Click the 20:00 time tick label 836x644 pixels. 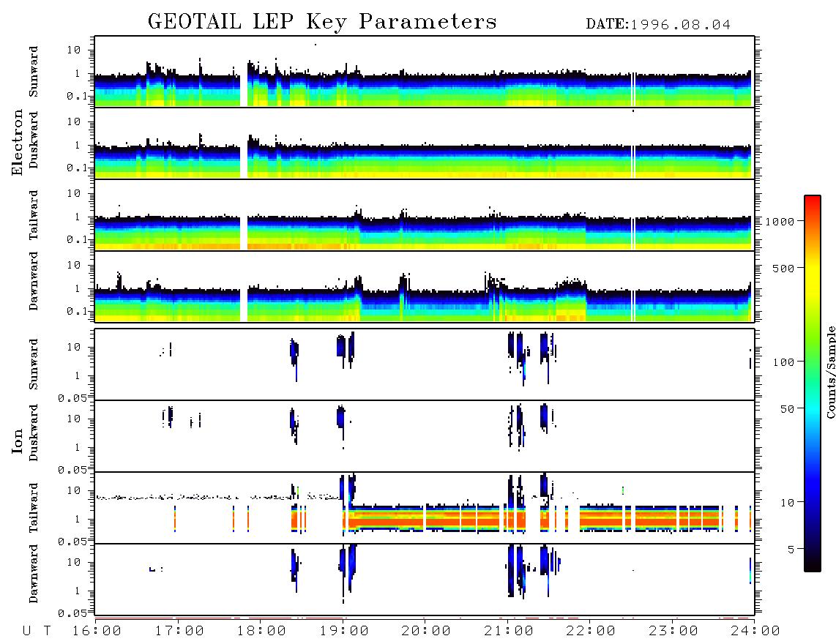427,631
